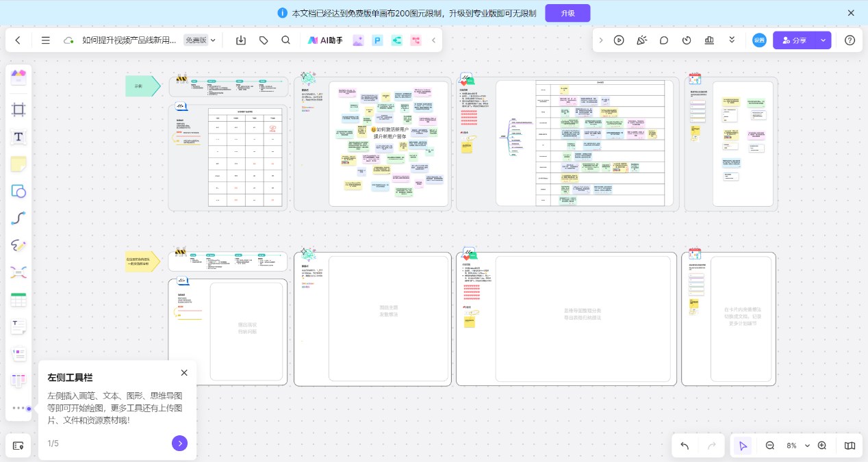868x462 pixels.
Task: Undo the last action
Action: click(x=685, y=446)
